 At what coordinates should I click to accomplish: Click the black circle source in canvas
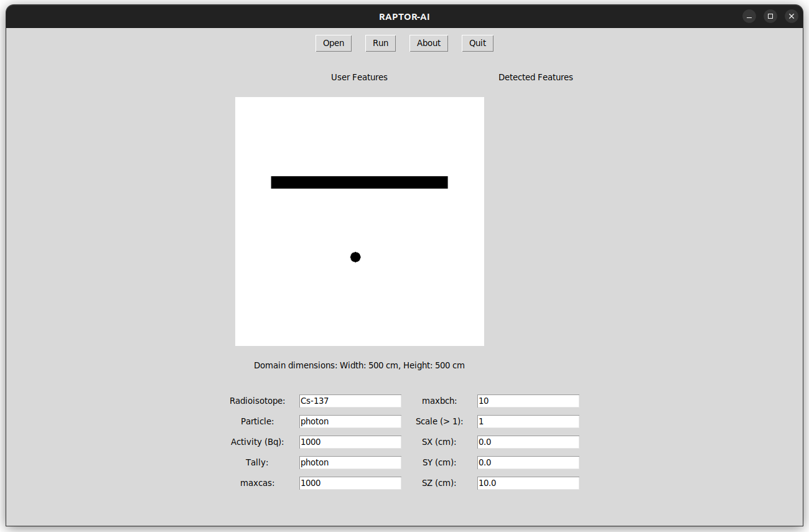click(x=355, y=257)
